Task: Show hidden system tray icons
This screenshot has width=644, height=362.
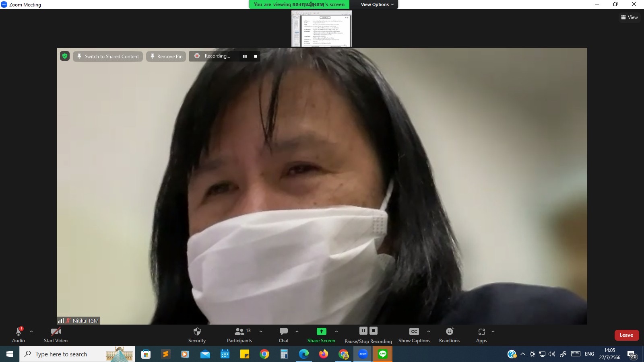Action: [522, 354]
